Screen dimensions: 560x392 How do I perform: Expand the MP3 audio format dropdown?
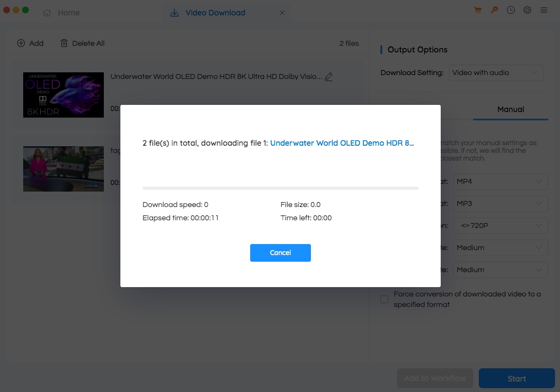click(x=500, y=203)
